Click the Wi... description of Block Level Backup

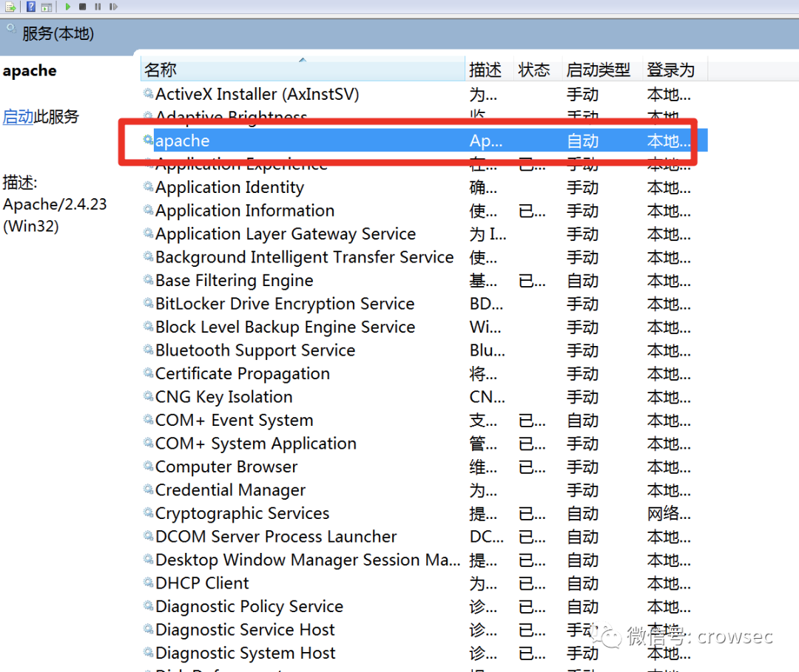click(485, 327)
